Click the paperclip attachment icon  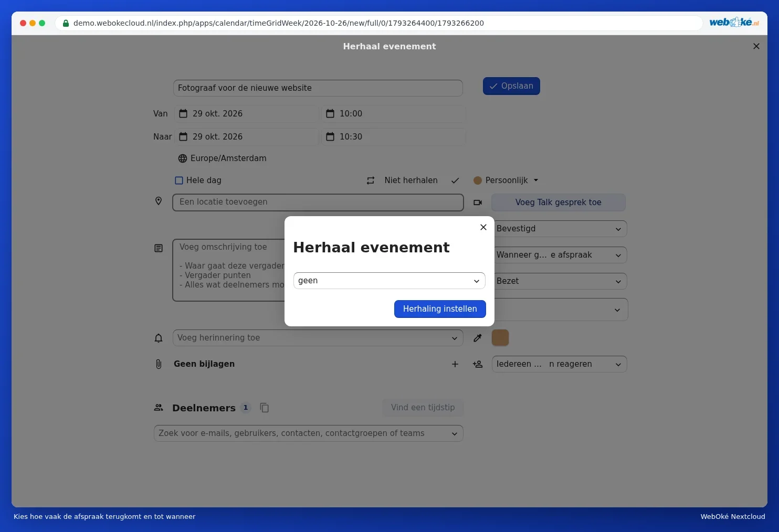click(x=159, y=364)
